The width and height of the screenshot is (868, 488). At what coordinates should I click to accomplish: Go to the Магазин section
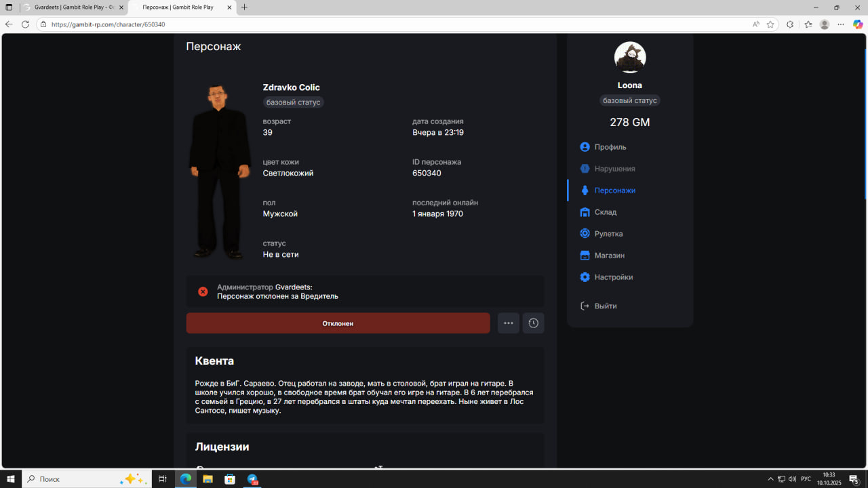pyautogui.click(x=609, y=256)
